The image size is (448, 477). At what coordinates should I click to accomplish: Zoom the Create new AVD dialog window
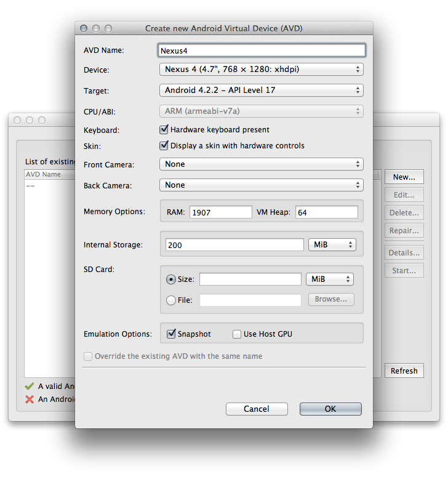tap(108, 28)
